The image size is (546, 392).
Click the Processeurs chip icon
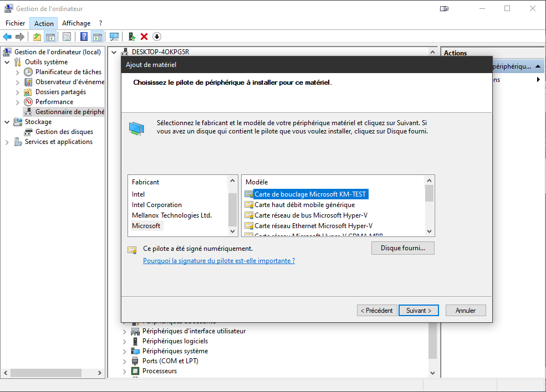[x=135, y=371]
